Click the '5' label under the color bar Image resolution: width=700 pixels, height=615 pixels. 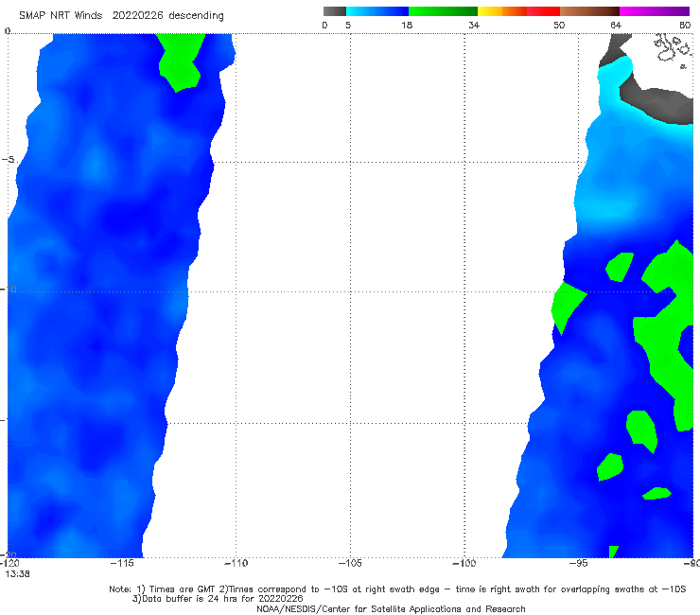coord(348,25)
